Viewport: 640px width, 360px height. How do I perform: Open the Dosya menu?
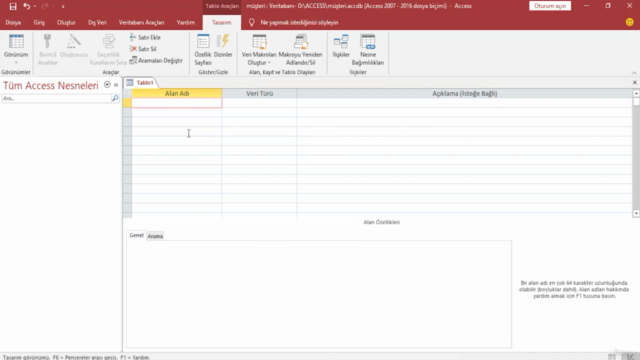tap(13, 22)
